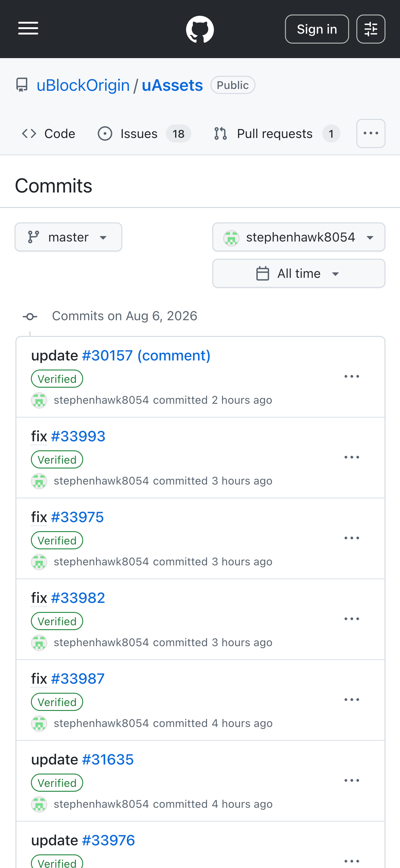Switch to the Code tab

pos(48,134)
